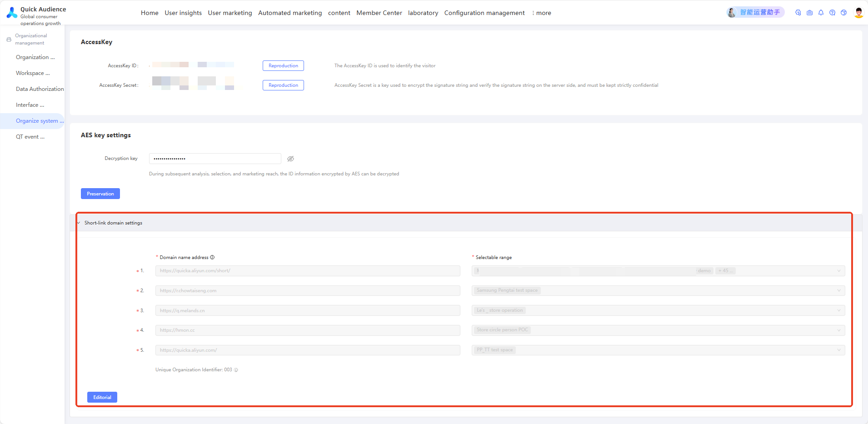This screenshot has width=868, height=424.
Task: Select Workspace item in sidebar
Action: (x=33, y=73)
